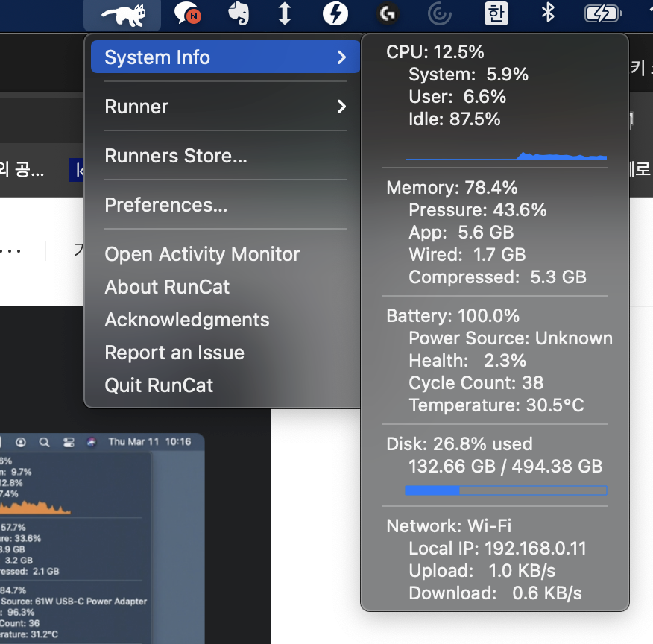The width and height of the screenshot is (653, 644).
Task: Click the Control Center icon in the embedded screenshot
Action: tap(69, 442)
